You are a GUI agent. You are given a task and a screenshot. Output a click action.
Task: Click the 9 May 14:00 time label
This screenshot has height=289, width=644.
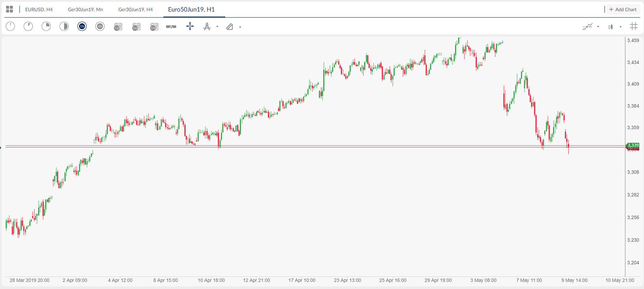tap(574, 280)
